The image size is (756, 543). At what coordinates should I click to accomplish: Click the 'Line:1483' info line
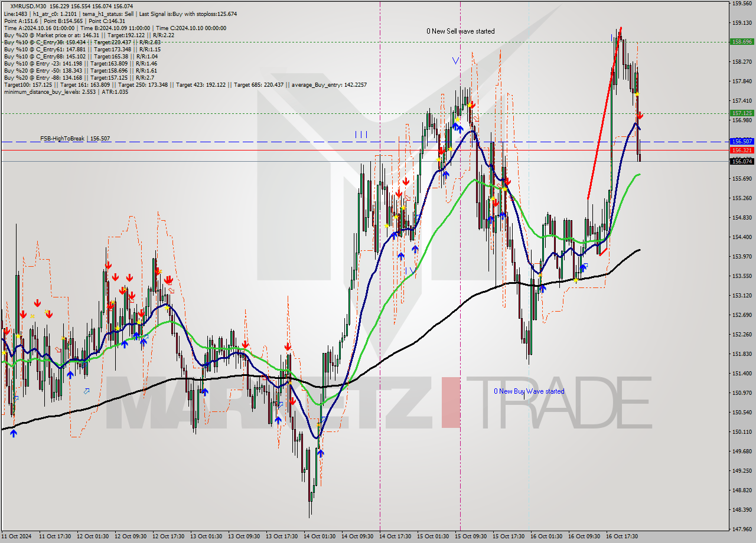click(x=120, y=14)
